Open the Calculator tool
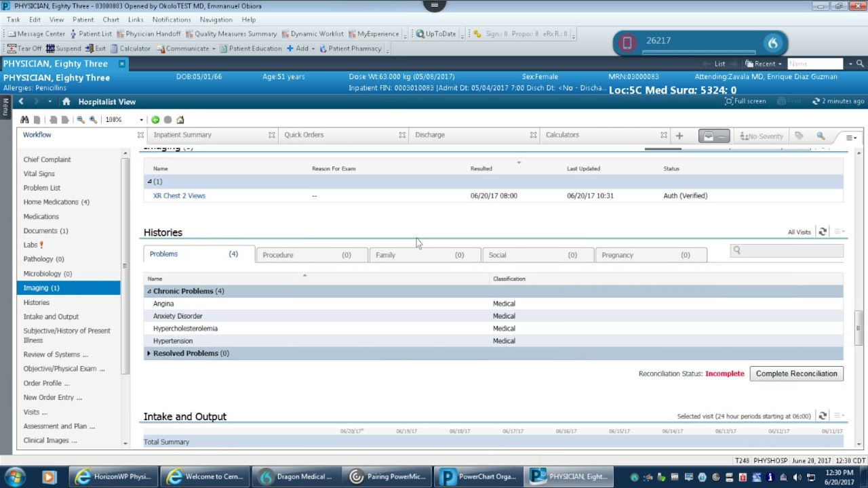The height and width of the screenshot is (488, 868). point(130,48)
